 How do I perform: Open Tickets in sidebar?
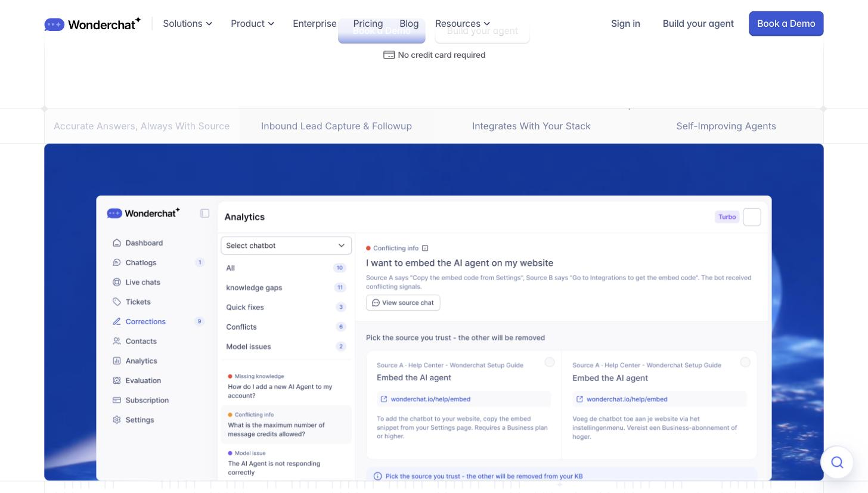pos(132,302)
